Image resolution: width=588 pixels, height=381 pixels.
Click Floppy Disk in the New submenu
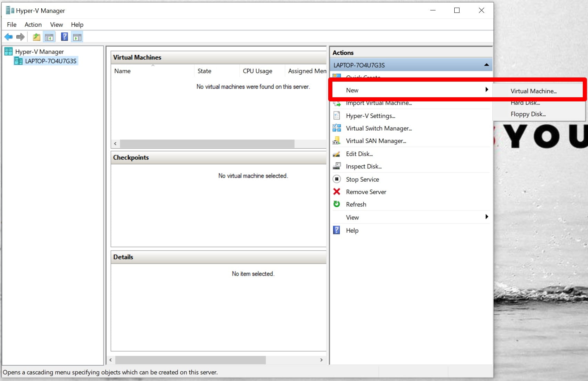point(528,114)
